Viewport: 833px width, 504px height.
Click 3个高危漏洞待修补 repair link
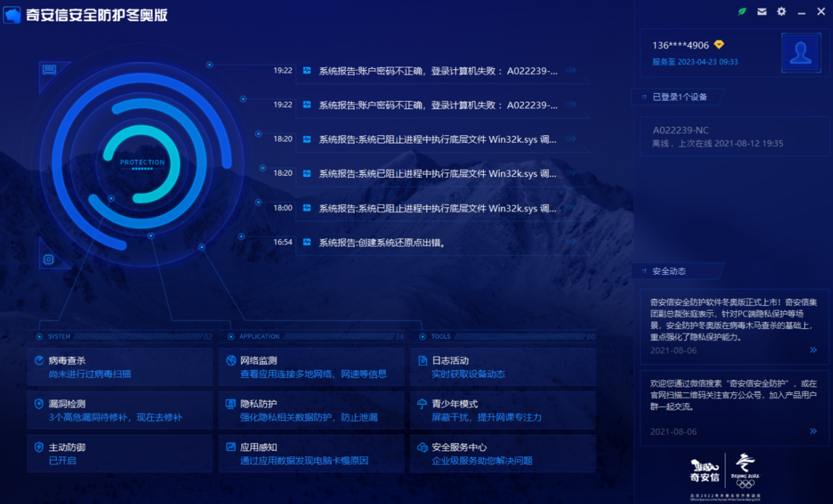pos(115,418)
